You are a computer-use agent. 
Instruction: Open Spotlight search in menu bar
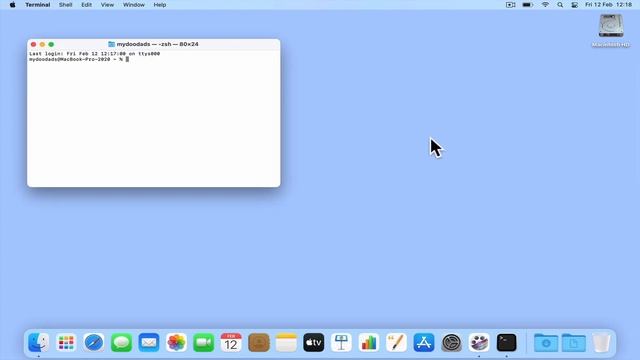[x=560, y=5]
